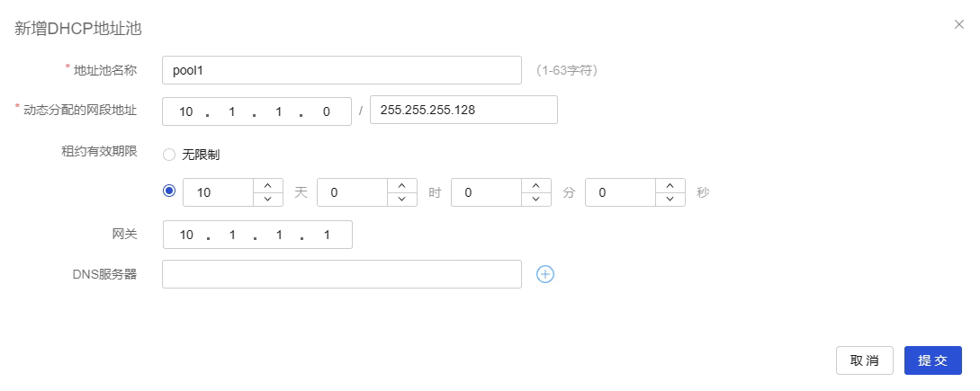This screenshot has width=980, height=391.
Task: Decrease the lease days value
Action: (x=268, y=199)
